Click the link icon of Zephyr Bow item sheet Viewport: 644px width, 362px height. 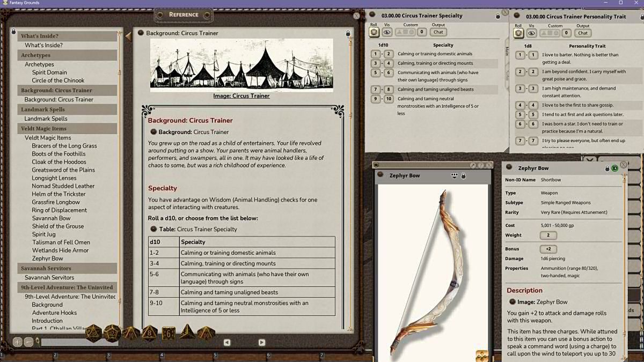click(510, 168)
